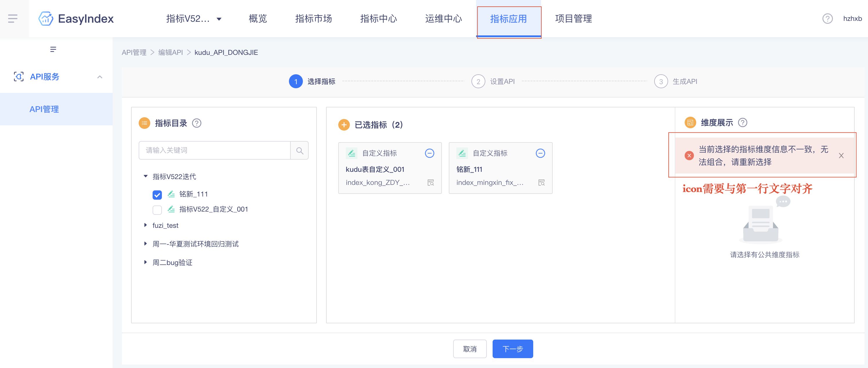This screenshot has width=868, height=368.
Task: Collapse the API服务 sidebar section
Action: (100, 77)
